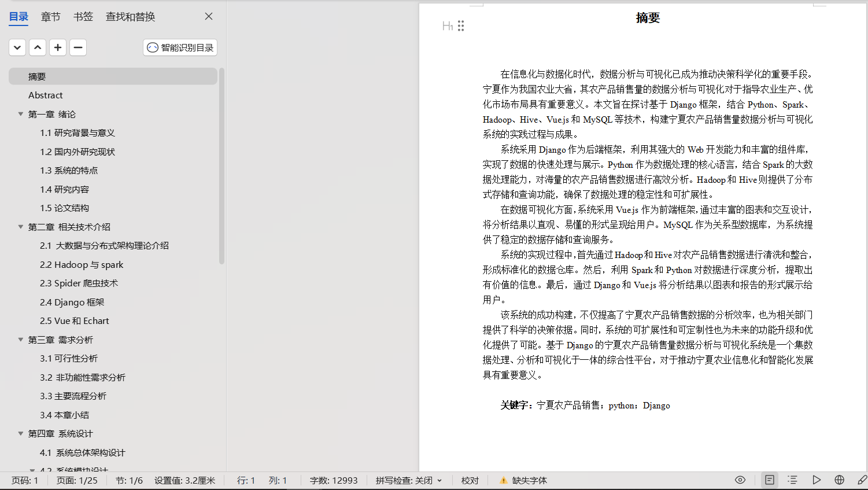868x490 pixels.
Task: Click the collapse-level down arrow button
Action: [x=17, y=47]
